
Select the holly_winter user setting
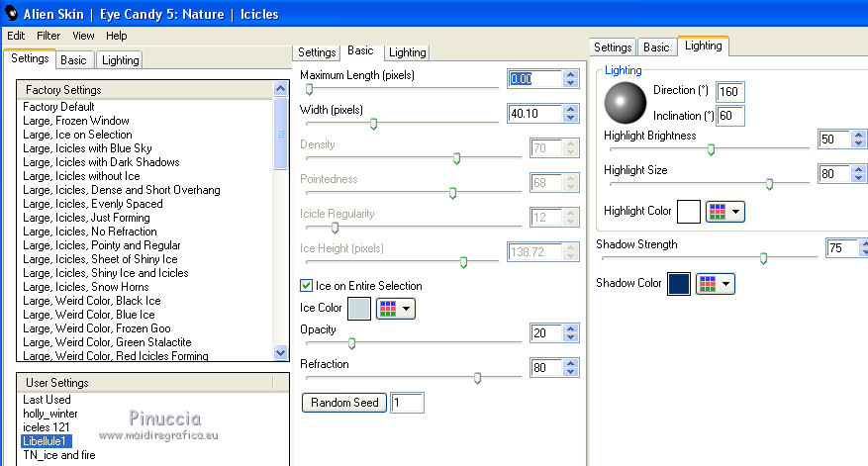(49, 414)
